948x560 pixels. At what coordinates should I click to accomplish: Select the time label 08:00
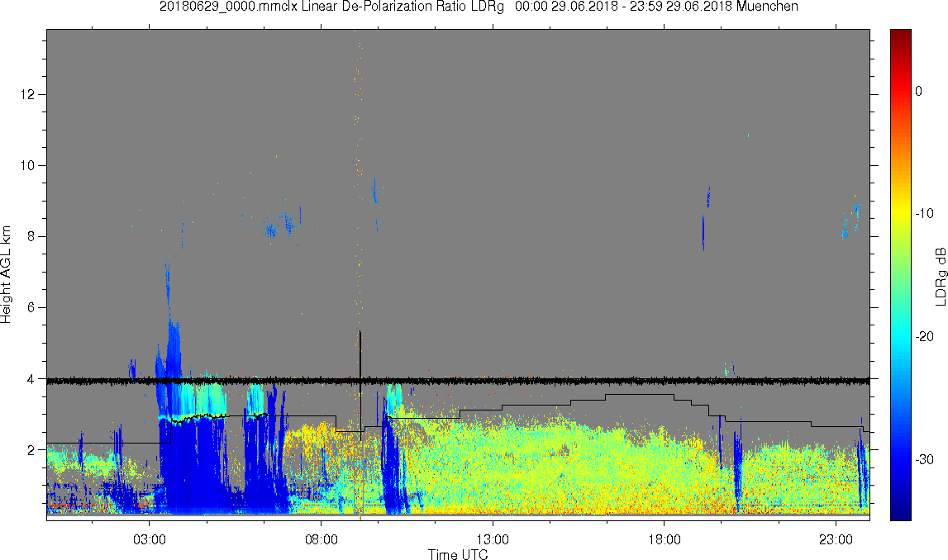321,539
